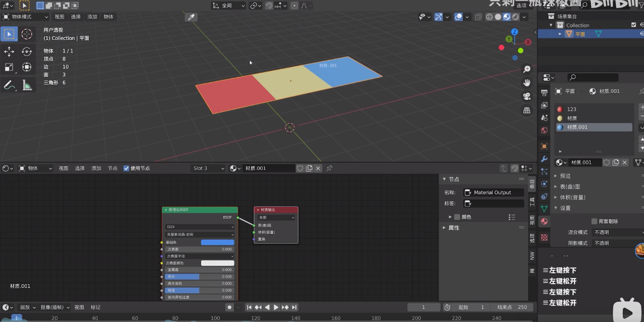
Task: Pin the node editor material
Action: point(329,168)
